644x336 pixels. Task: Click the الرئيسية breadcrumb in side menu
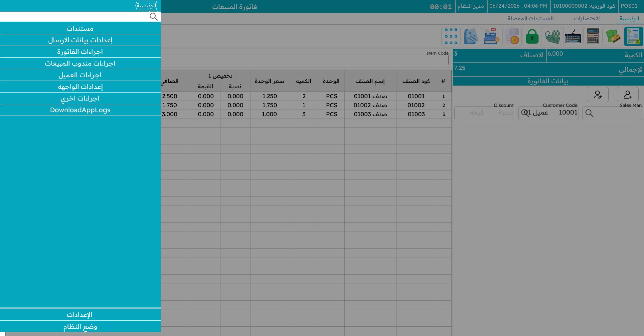tap(146, 6)
